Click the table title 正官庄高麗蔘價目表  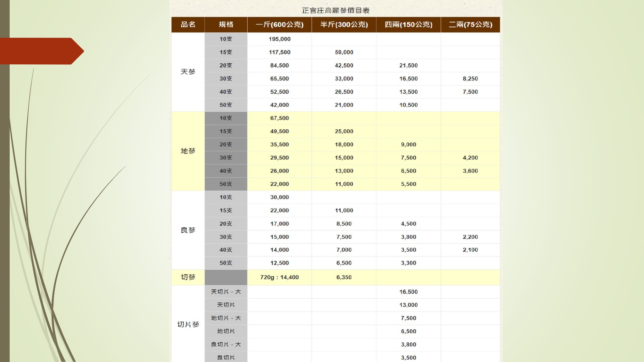click(335, 10)
